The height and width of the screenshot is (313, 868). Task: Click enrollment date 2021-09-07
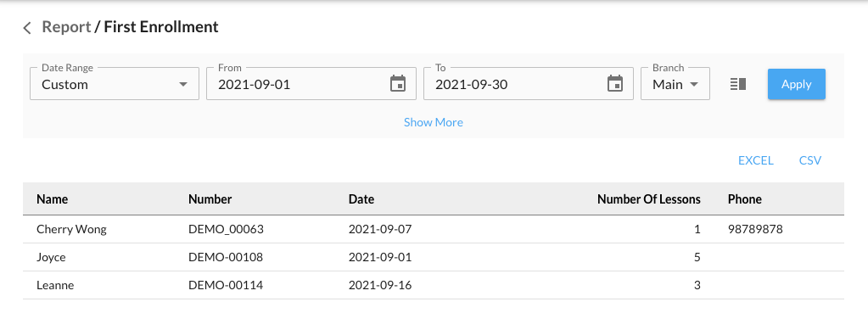[380, 229]
